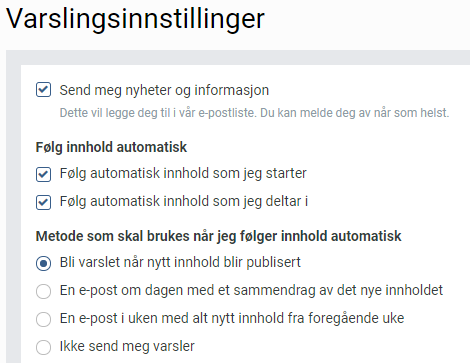
Task: Click the Ikke send meg varsler label text
Action: point(127,346)
